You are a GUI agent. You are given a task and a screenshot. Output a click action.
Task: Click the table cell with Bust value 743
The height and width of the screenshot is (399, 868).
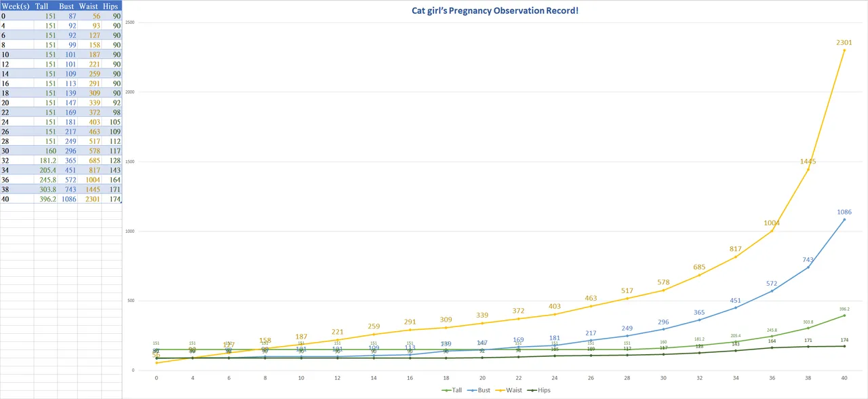[66, 190]
